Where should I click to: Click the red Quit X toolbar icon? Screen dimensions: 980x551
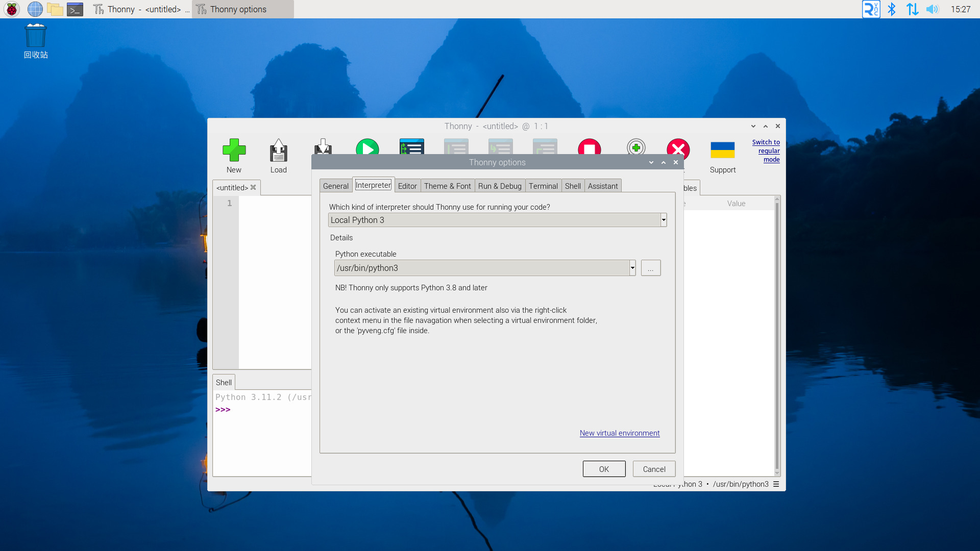[x=678, y=147]
